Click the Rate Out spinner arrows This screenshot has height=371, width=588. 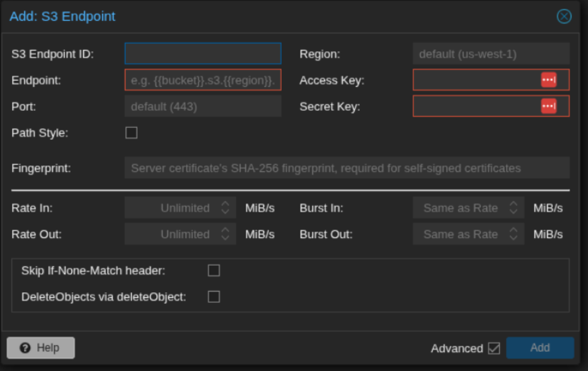pos(225,234)
